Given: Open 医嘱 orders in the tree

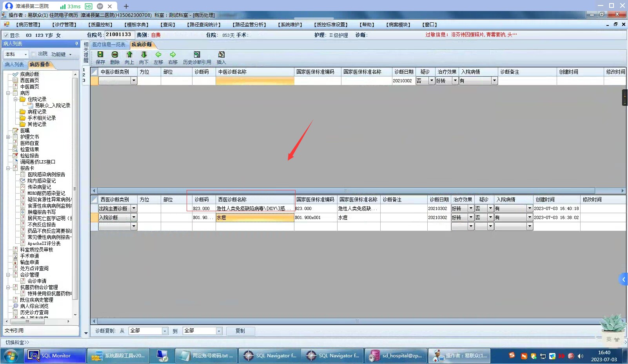Looking at the screenshot, I should tap(25, 130).
